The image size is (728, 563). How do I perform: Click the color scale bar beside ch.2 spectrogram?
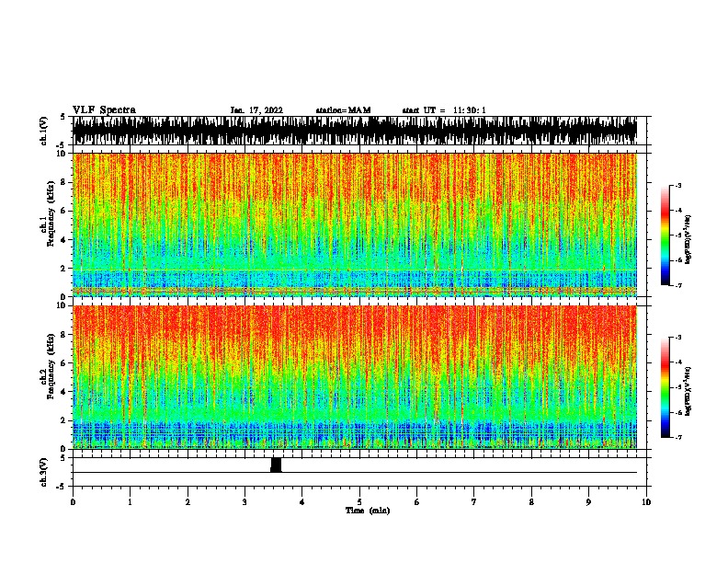click(665, 387)
